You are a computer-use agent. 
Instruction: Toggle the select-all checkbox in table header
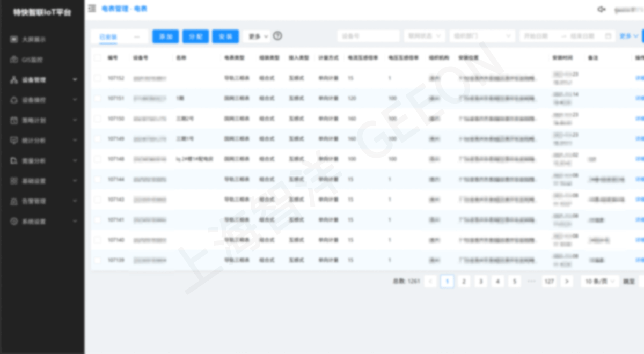97,57
